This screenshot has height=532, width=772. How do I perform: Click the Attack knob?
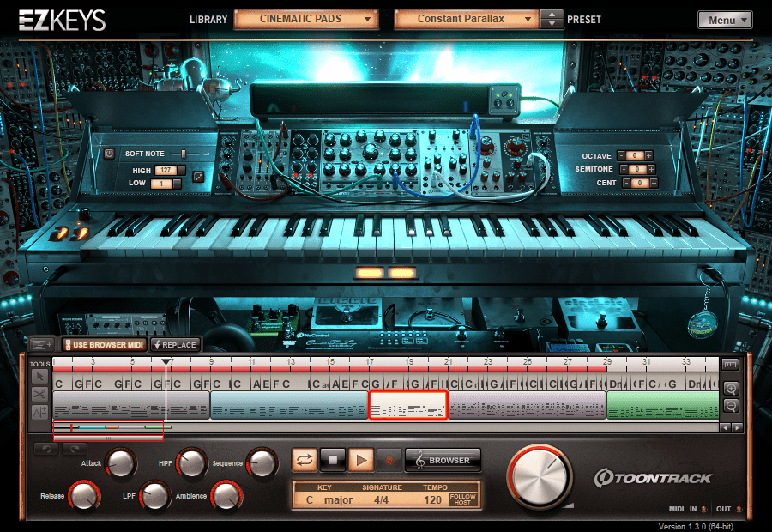[x=121, y=462]
